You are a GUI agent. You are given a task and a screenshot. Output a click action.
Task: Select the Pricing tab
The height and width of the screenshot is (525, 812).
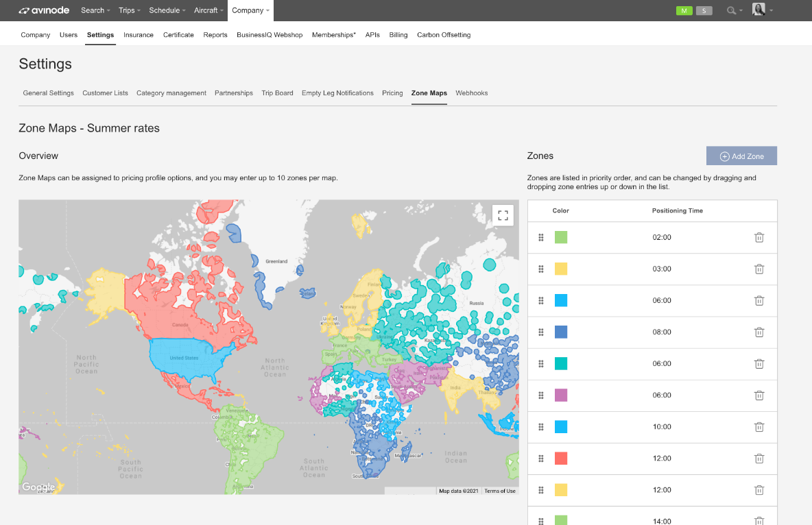pyautogui.click(x=392, y=93)
